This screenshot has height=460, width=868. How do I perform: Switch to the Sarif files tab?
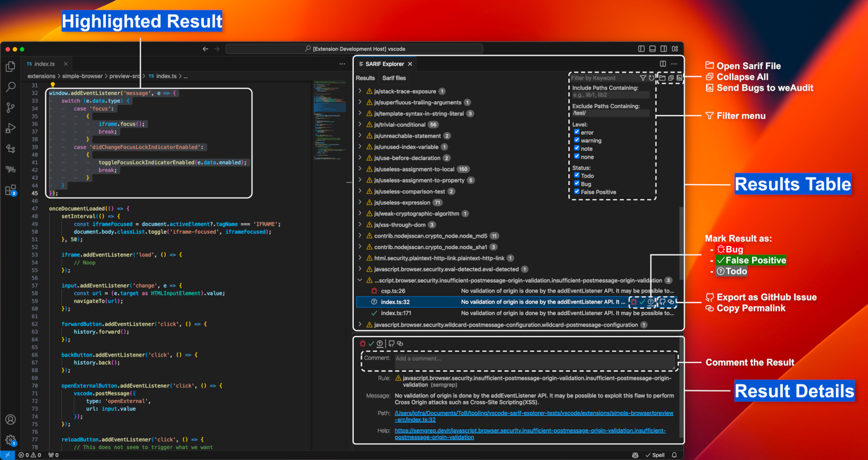[x=393, y=78]
